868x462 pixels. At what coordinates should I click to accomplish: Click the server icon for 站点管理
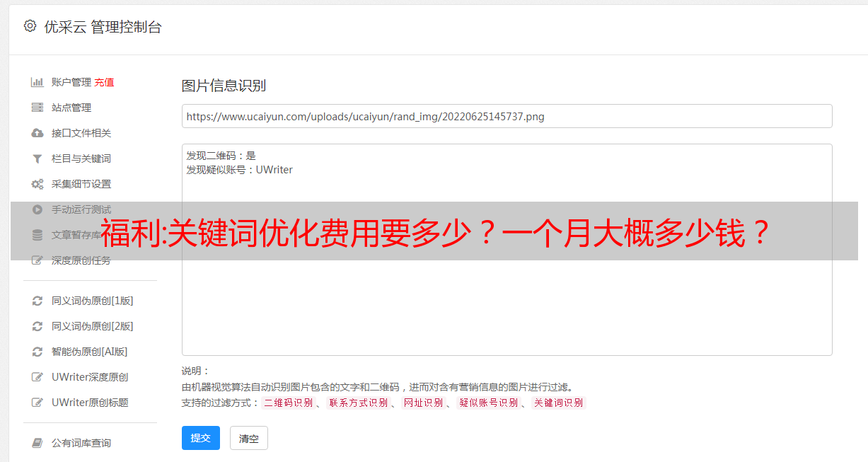click(37, 108)
